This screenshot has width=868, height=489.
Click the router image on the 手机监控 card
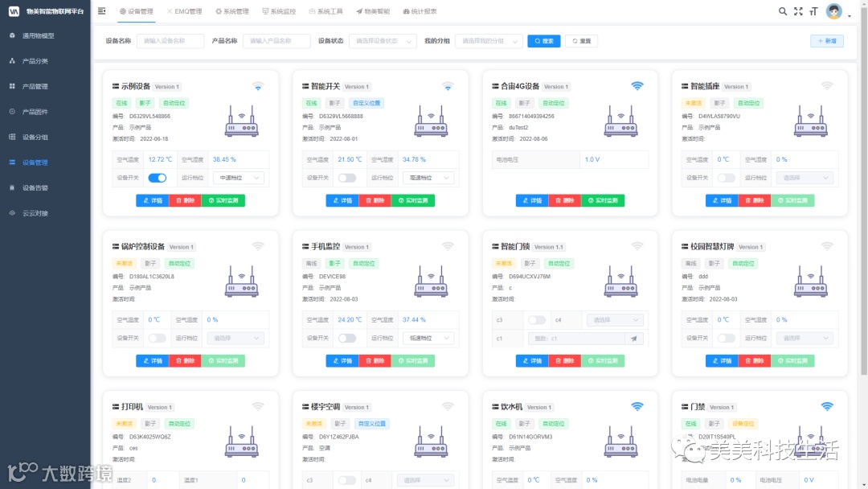click(432, 281)
